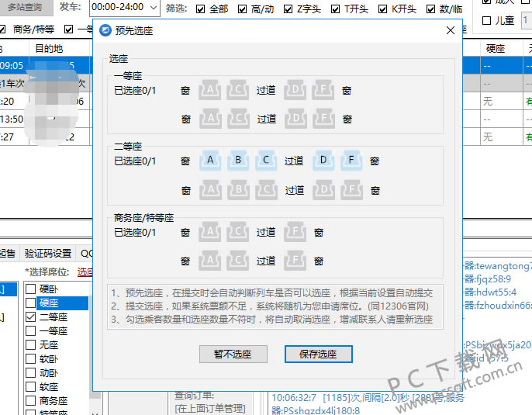
Task: Toggle the 商务/特等 seat checkbox
Action: coord(2,29)
